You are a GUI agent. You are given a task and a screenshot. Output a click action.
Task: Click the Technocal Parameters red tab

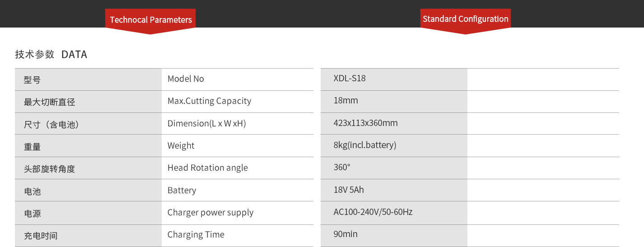pyautogui.click(x=150, y=20)
